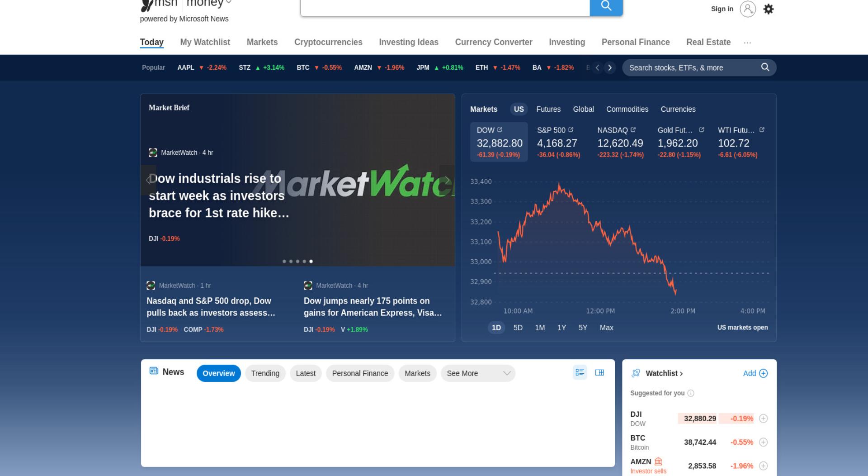Open S&P 500 external link icon
868x476 pixels.
pos(571,130)
